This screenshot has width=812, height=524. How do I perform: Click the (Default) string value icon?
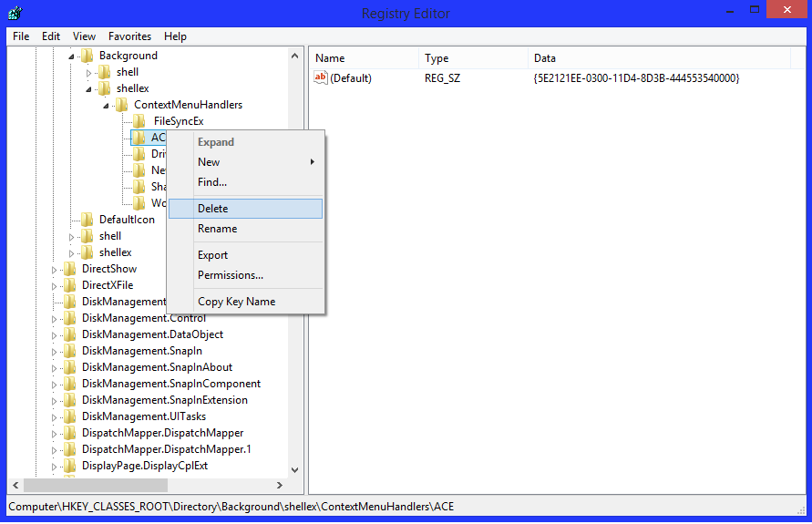coord(320,78)
